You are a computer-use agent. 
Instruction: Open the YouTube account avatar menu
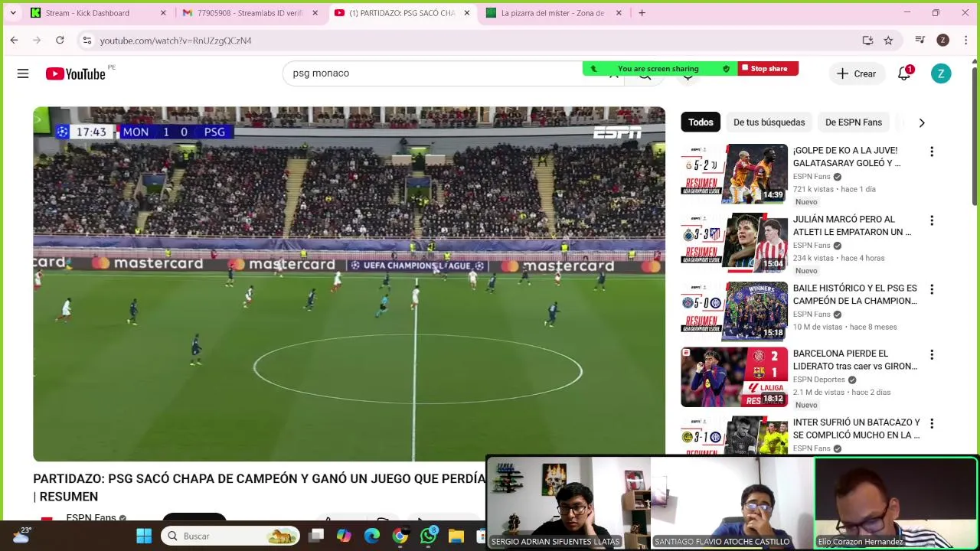tap(941, 73)
